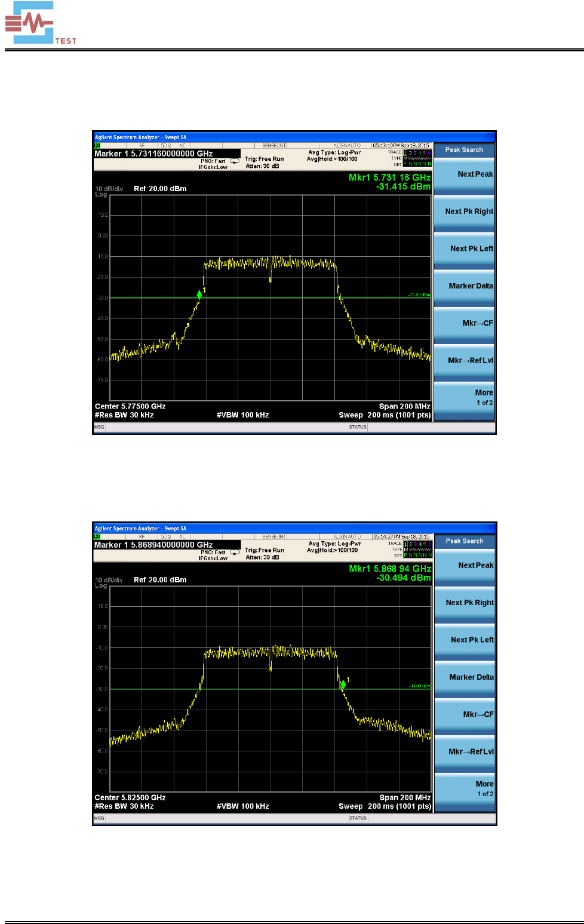Select Next Pk Right in lower analyzer
This screenshot has height=924, width=584.
pyautogui.click(x=465, y=603)
